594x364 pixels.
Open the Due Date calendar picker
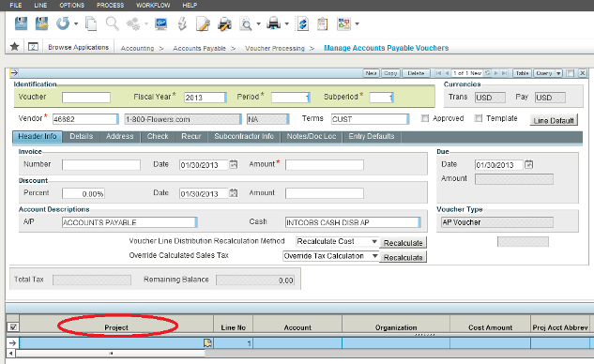529,164
